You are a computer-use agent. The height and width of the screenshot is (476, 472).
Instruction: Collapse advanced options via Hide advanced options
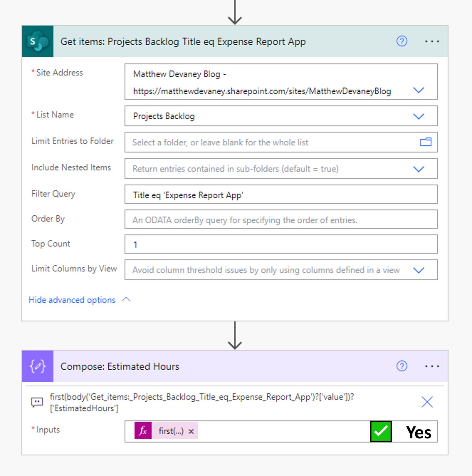point(72,300)
